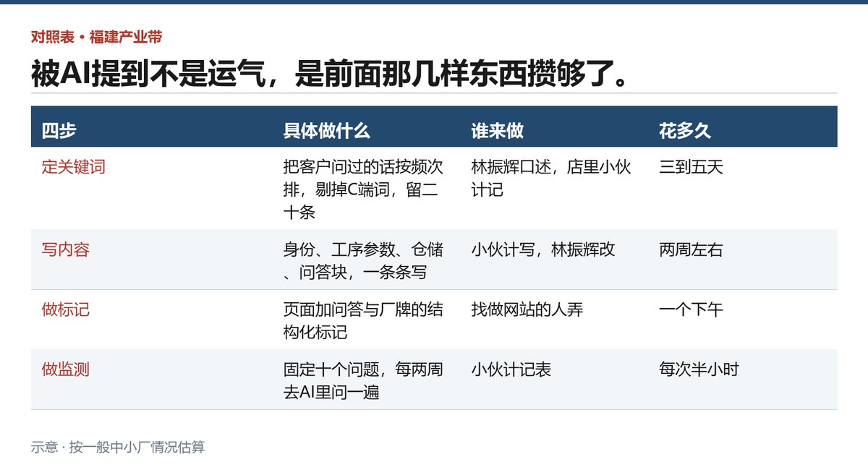Select the 四步 column header
Image resolution: width=868 pixels, height=470 pixels.
(59, 131)
